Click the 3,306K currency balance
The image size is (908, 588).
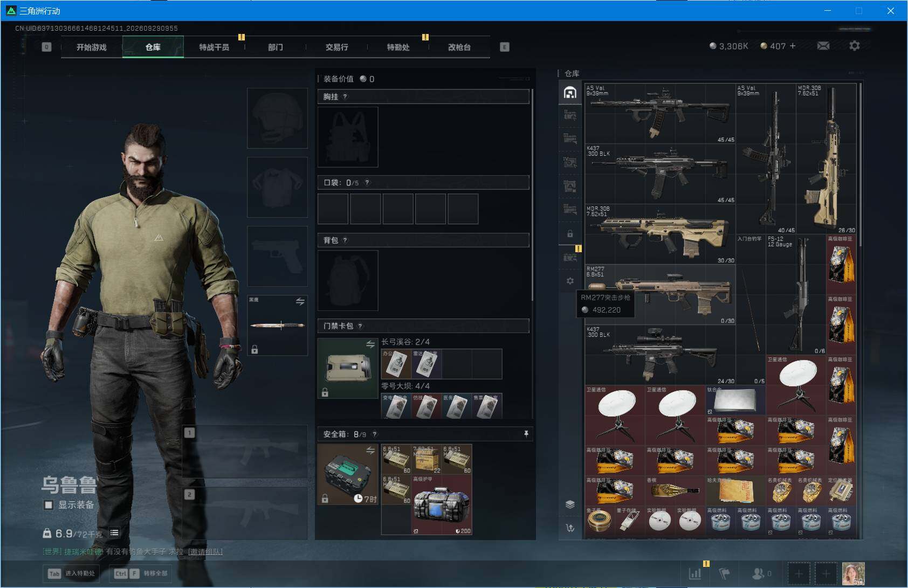[729, 46]
